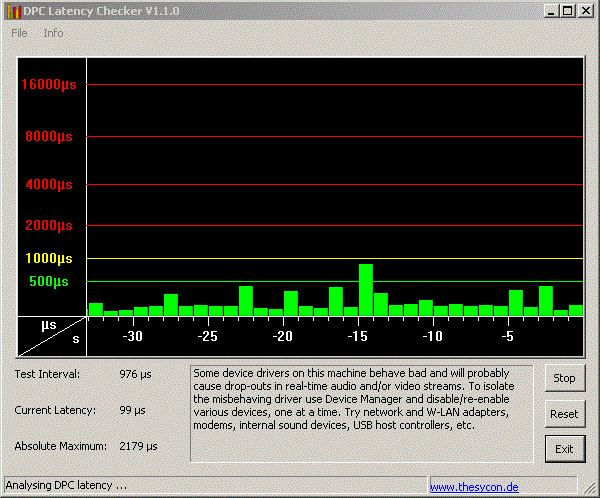Click the 976 µs test interval value
Viewport: 600px width, 498px height.
pyautogui.click(x=135, y=374)
